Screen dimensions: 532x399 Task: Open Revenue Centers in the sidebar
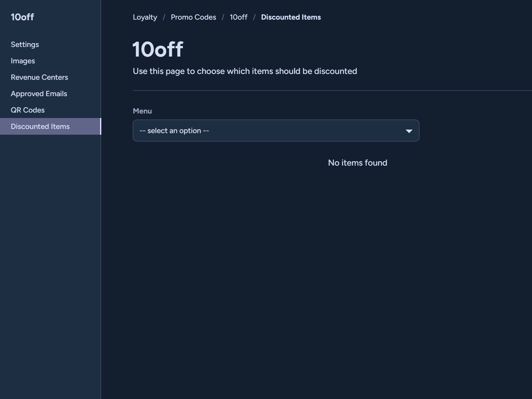click(x=39, y=77)
